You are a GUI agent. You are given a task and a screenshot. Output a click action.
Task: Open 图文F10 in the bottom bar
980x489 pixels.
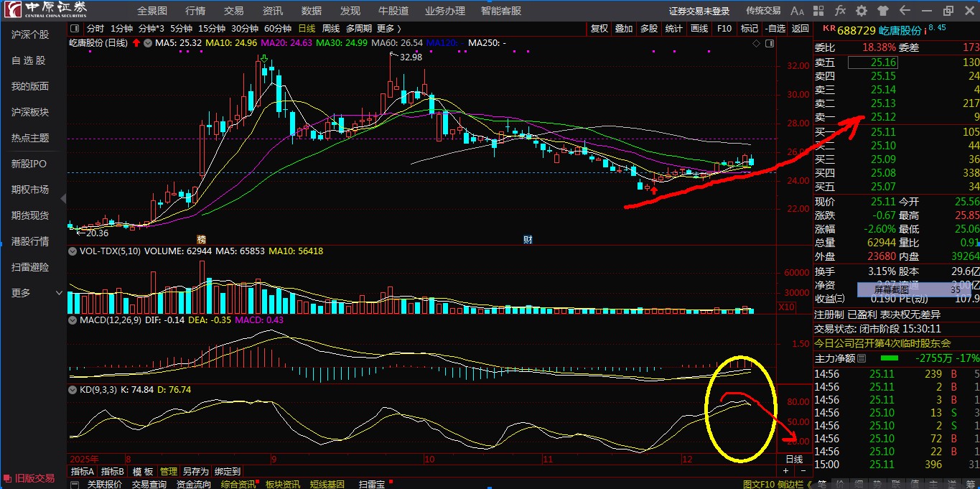click(x=760, y=485)
